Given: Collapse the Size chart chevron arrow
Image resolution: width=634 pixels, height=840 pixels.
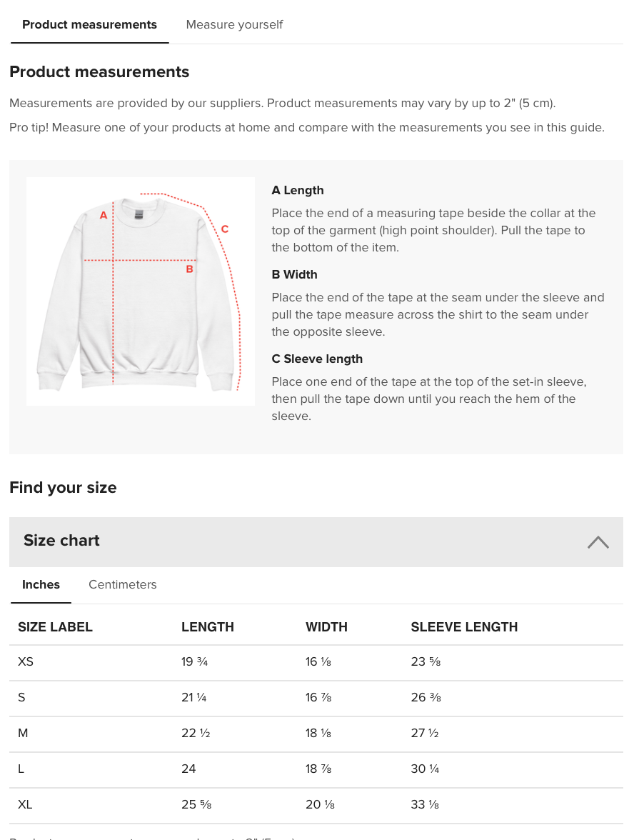Looking at the screenshot, I should tap(598, 542).
